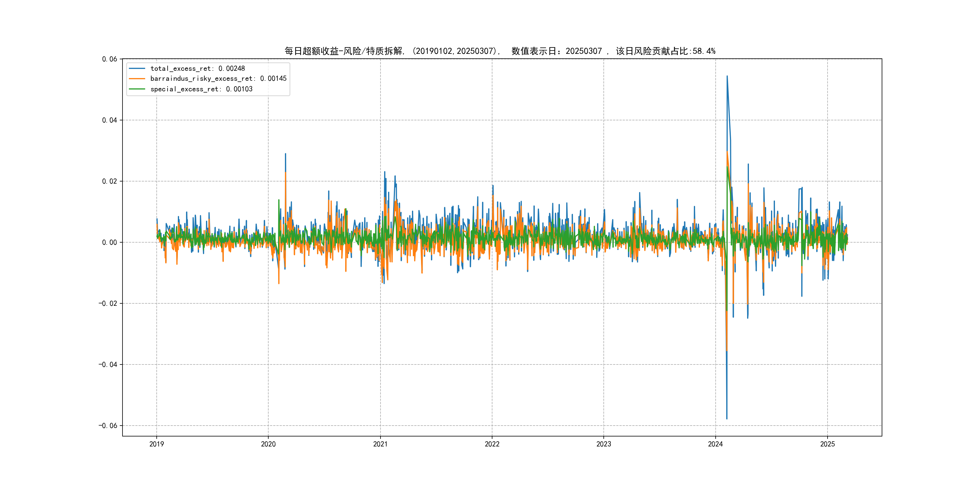This screenshot has height=490, width=980.
Task: Click the tallest blue spike peak in early 2024
Action: pyautogui.click(x=727, y=77)
